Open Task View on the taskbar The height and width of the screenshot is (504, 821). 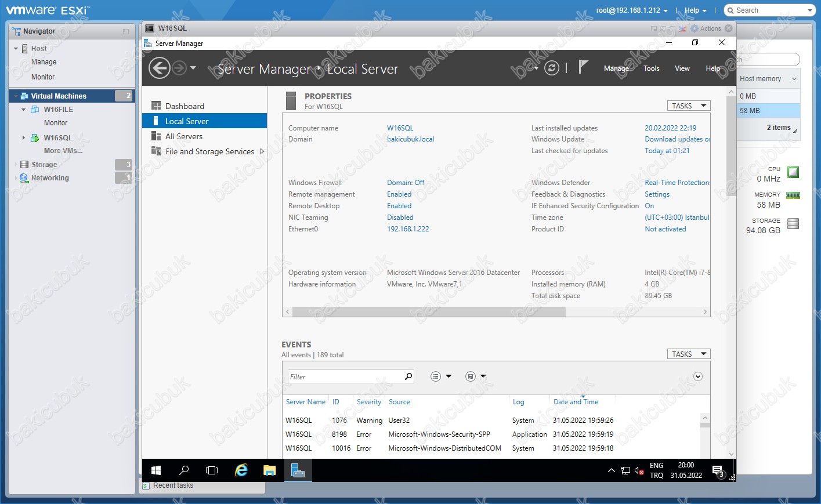(212, 470)
